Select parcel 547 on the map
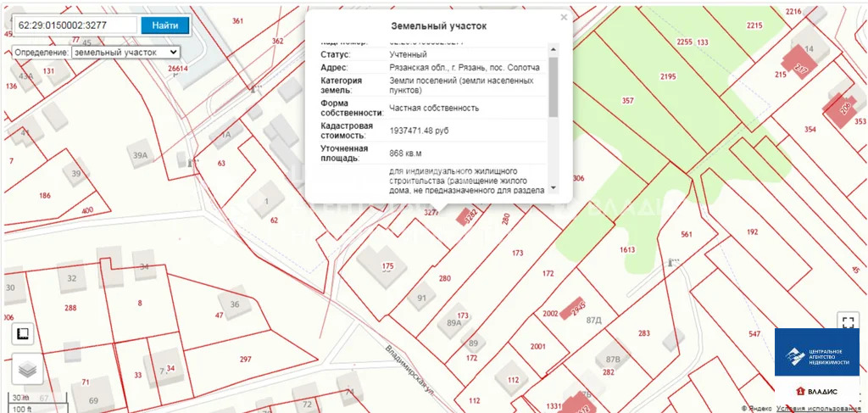 pyautogui.click(x=754, y=334)
